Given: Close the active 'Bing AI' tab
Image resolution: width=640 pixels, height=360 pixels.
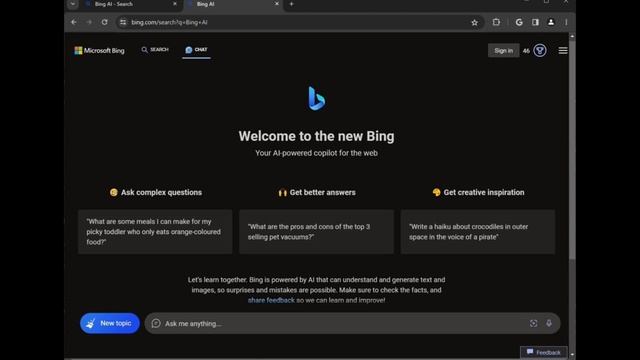Looking at the screenshot, I should click(x=277, y=4).
